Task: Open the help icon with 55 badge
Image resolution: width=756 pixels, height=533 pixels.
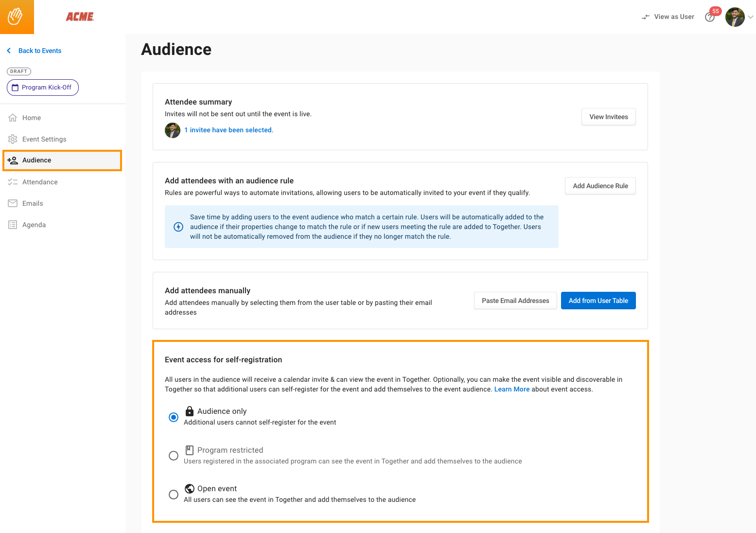Action: (710, 18)
